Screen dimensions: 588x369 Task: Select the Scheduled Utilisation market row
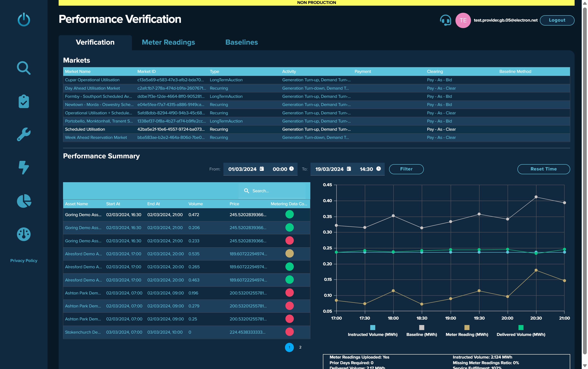(x=316, y=129)
